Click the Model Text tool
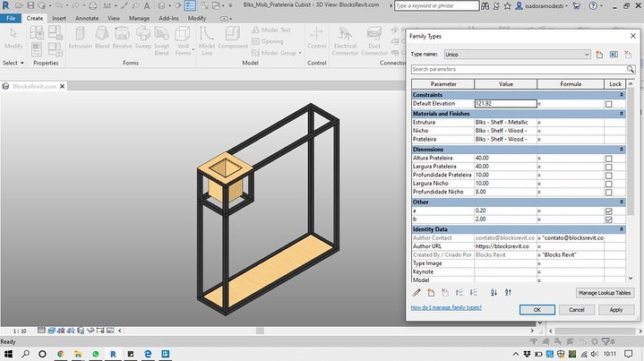The height and width of the screenshot is (361, 644). coord(271,30)
